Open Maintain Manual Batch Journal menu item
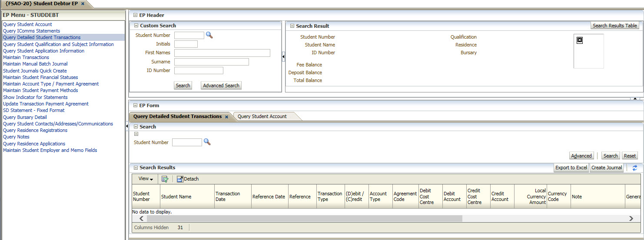Screen dimensions: 644x240 point(35,64)
